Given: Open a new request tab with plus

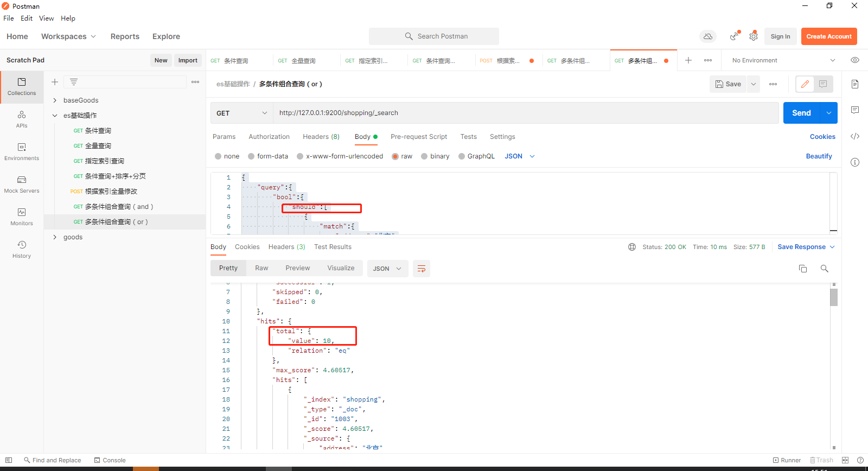Looking at the screenshot, I should 688,60.
